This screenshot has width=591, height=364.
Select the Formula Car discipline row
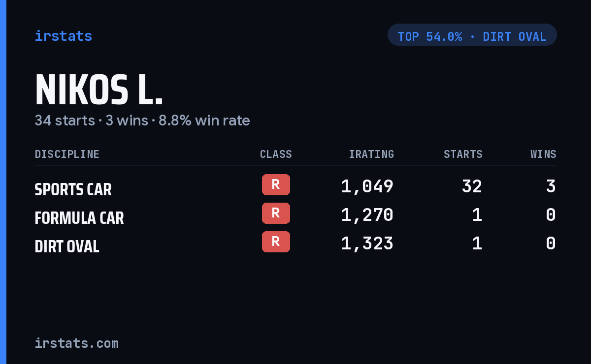pos(295,215)
